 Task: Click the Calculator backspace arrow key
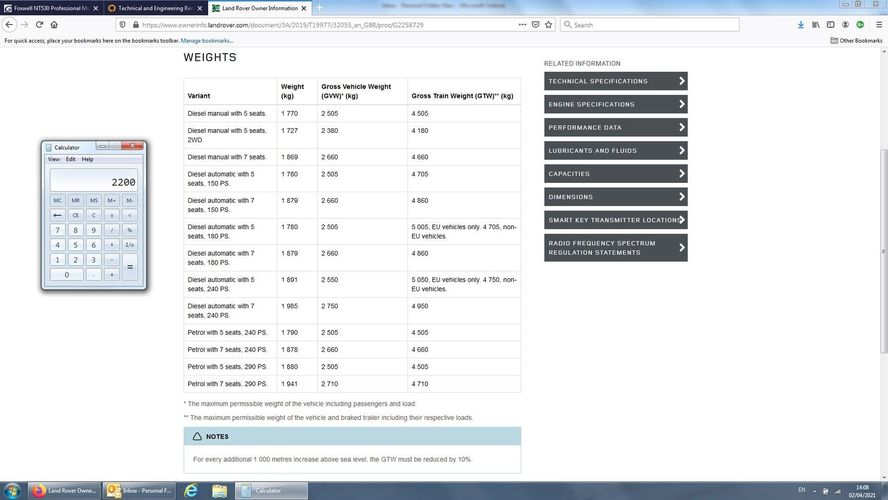(x=57, y=215)
